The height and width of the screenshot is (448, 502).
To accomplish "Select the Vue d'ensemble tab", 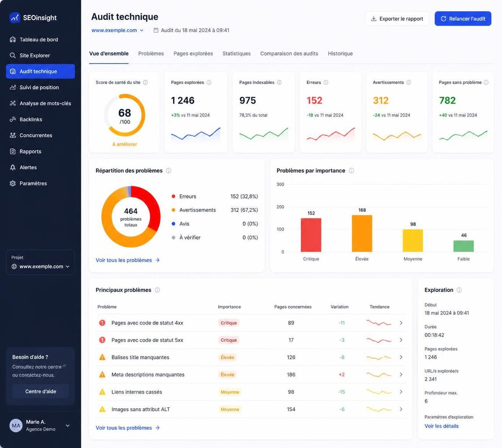I will click(x=109, y=53).
